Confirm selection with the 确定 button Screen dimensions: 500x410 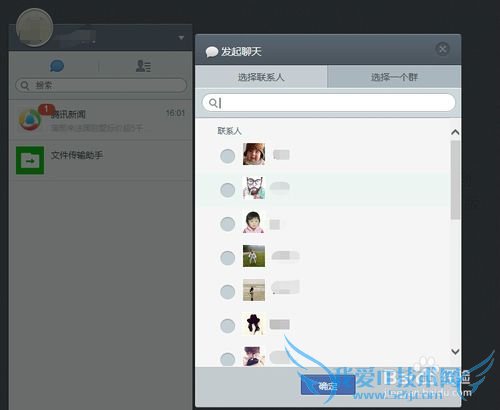pyautogui.click(x=328, y=386)
